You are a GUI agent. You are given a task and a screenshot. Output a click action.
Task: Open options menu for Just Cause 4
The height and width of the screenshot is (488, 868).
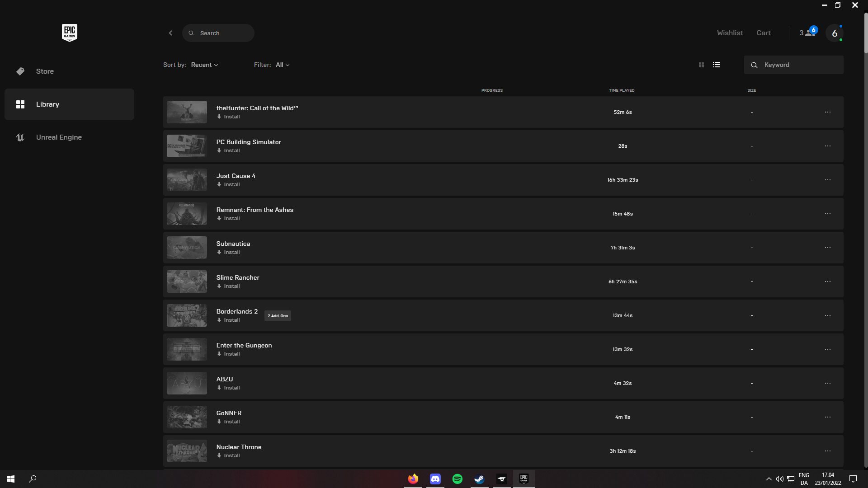click(827, 180)
